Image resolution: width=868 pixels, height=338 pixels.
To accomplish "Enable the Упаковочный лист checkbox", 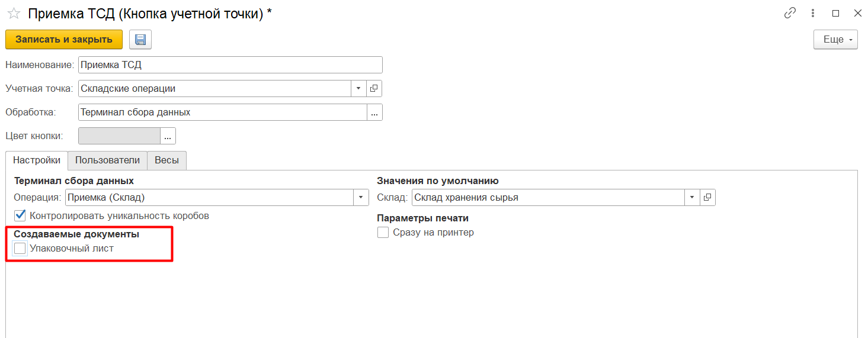I will coord(20,249).
